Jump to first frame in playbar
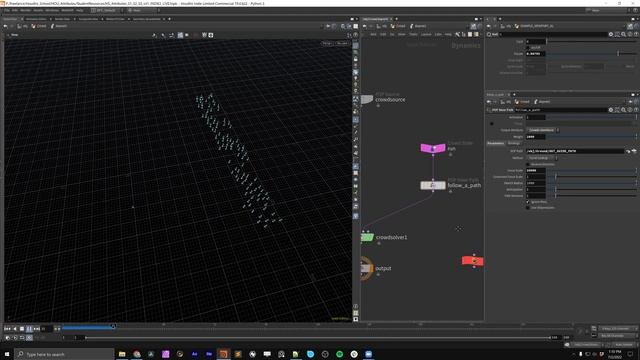 pos(7,329)
